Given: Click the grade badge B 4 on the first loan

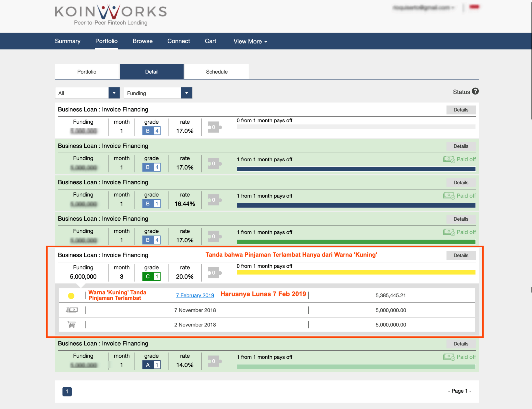Looking at the screenshot, I should click(x=151, y=131).
